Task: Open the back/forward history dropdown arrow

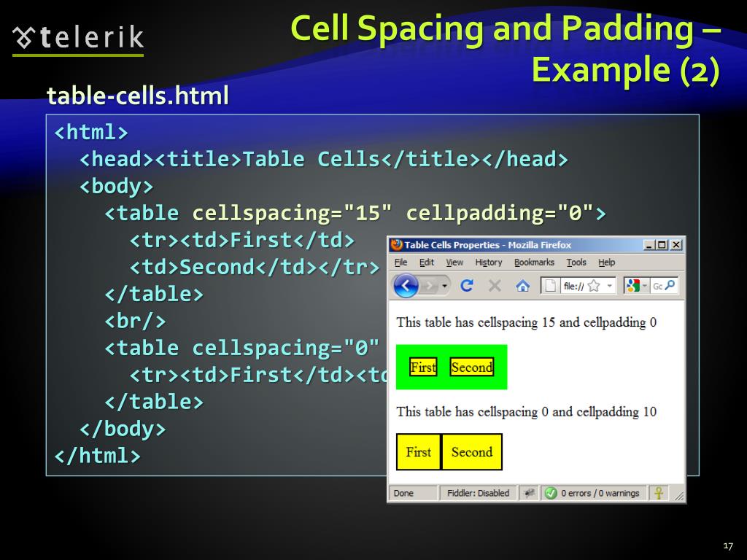Action: coord(444,286)
